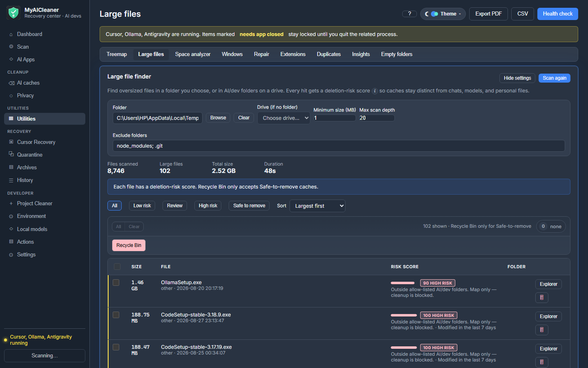Open the Space analyzer tab

pyautogui.click(x=193, y=54)
